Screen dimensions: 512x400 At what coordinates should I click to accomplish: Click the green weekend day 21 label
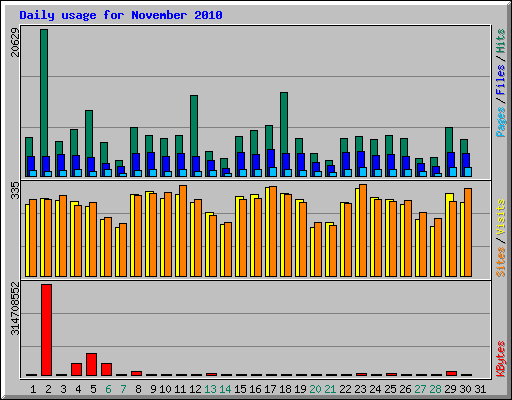tap(330, 389)
